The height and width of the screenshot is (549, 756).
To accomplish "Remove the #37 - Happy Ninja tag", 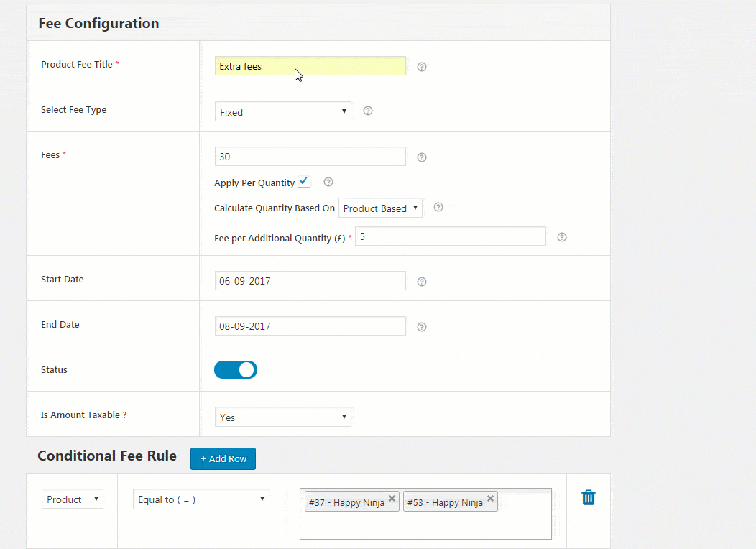I will coord(392,498).
